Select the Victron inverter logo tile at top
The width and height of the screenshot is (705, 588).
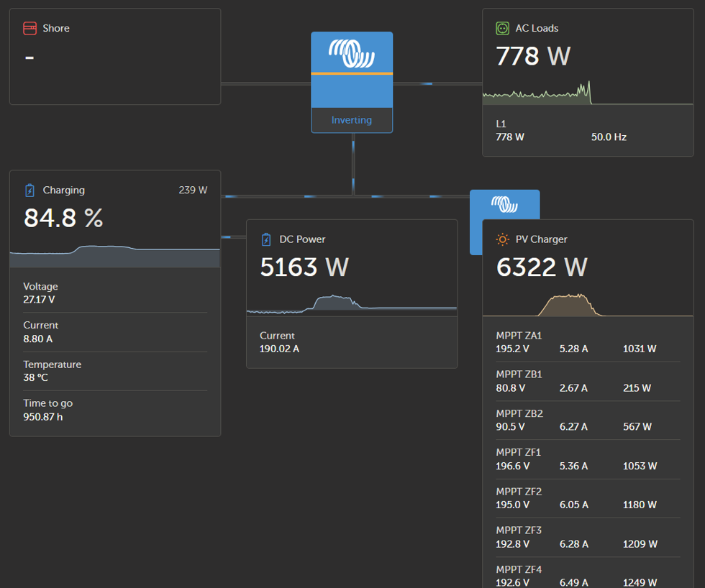click(352, 54)
